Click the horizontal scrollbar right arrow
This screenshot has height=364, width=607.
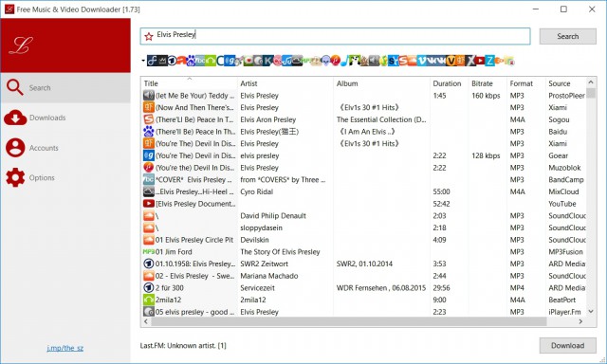580,321
